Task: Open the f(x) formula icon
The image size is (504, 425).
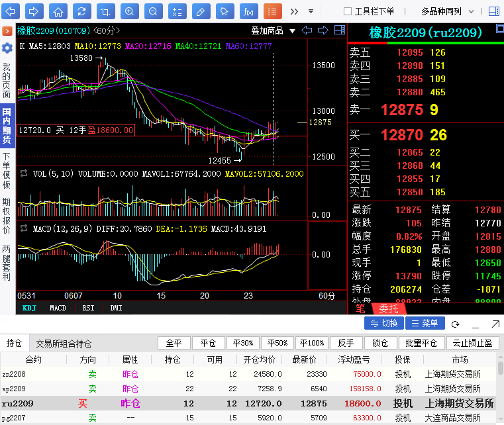Action: click(x=248, y=11)
